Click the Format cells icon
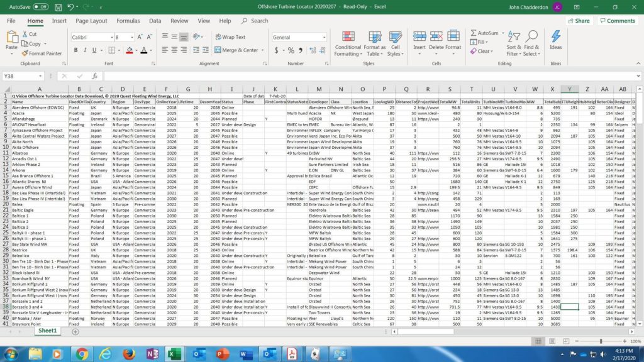Screen dimensions: 644x362 click(453, 36)
